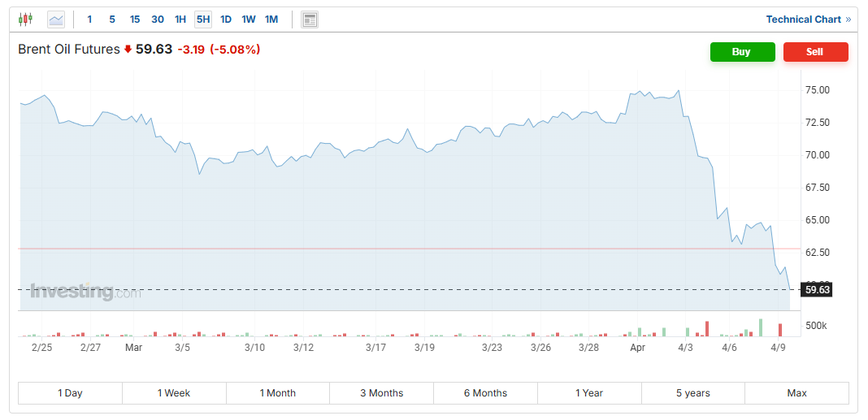Switch to the 5 years range tab
The height and width of the screenshot is (420, 868).
[x=693, y=393]
